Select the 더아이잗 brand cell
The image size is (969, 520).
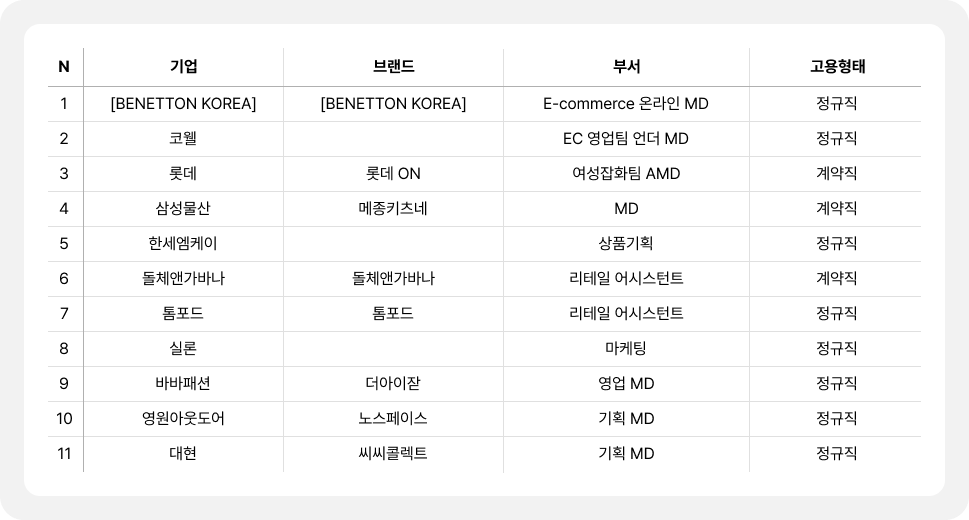pos(393,383)
